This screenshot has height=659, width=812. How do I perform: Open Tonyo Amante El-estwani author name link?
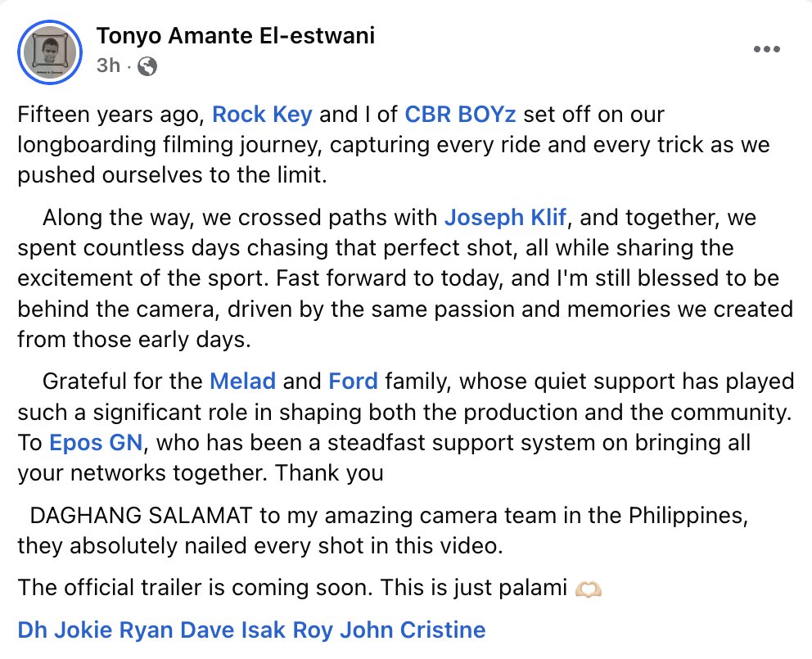(236, 36)
